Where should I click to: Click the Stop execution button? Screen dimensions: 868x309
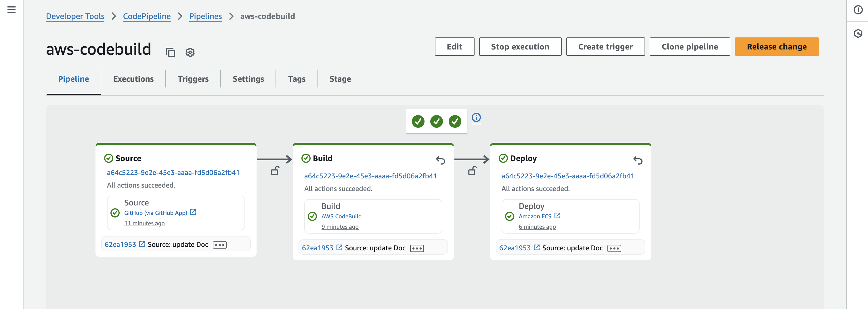520,47
